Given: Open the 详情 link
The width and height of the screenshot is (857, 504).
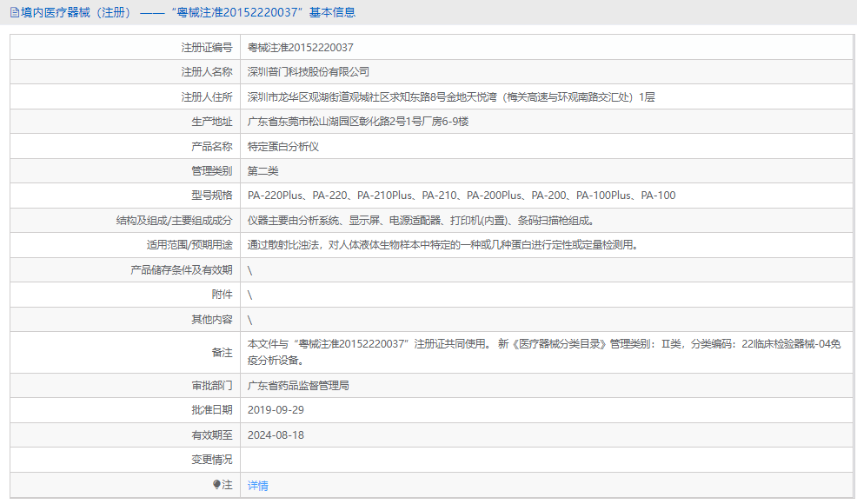Looking at the screenshot, I should [x=258, y=486].
